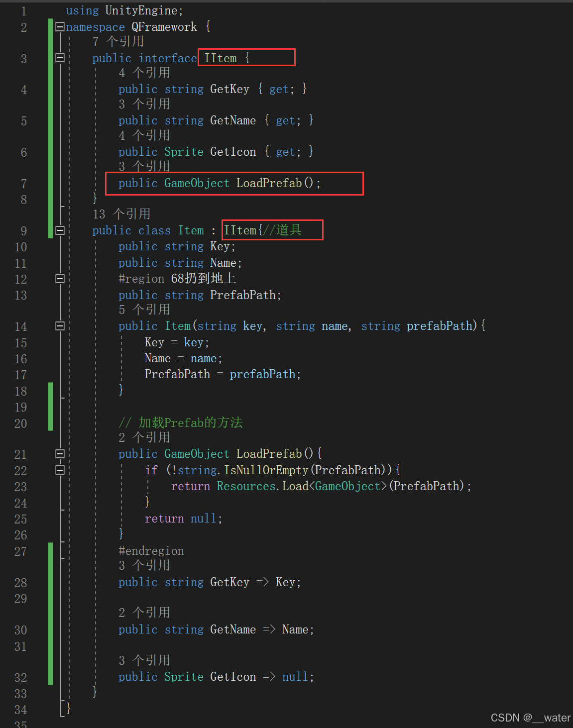573x728 pixels.
Task: Open the 3 个引用 link above interface LoadPrefab
Action: (x=144, y=166)
